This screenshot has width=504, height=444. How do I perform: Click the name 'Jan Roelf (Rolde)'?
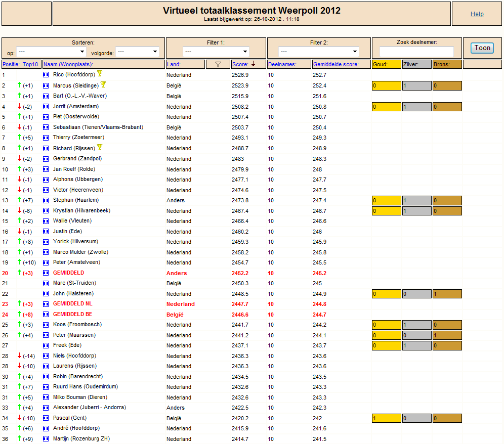coord(74,169)
